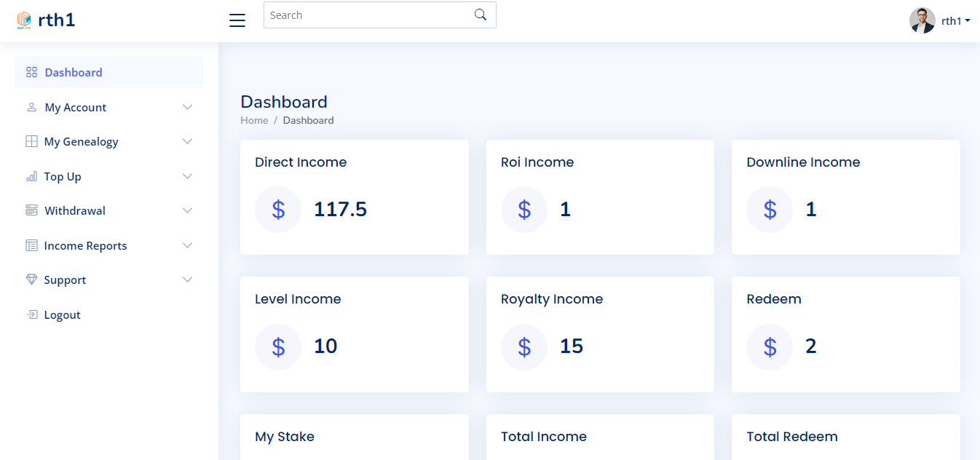Click the rth1 logo icon
Image resolution: width=980 pixels, height=460 pixels.
pos(24,20)
